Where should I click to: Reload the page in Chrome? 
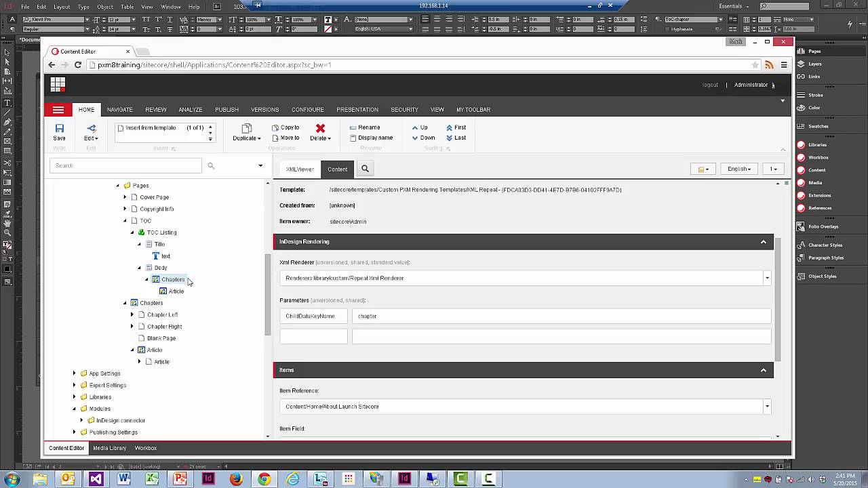[78, 65]
